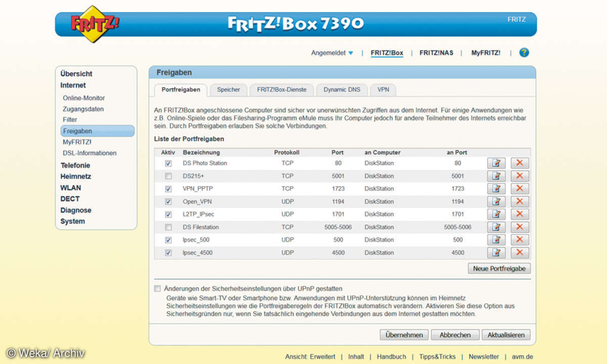
Task: Delete the Ipsec_4500 port forwarding
Action: tap(519, 253)
